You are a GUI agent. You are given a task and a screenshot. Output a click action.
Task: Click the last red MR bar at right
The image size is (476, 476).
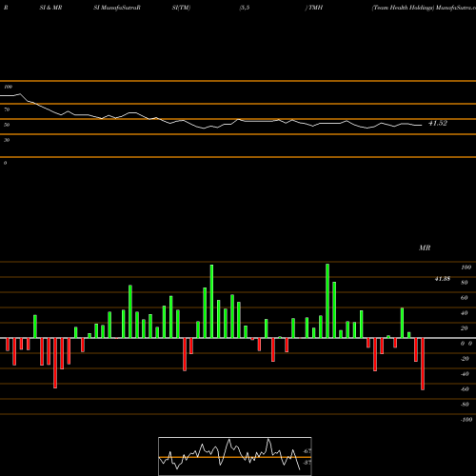[423, 364]
